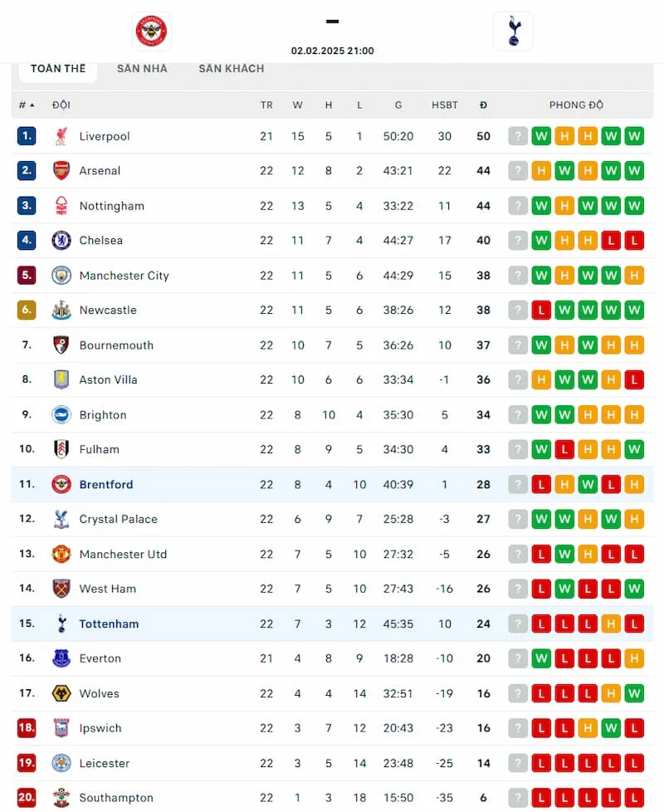Sort standings by the Đ points column
The height and width of the screenshot is (812, 664).
[483, 105]
